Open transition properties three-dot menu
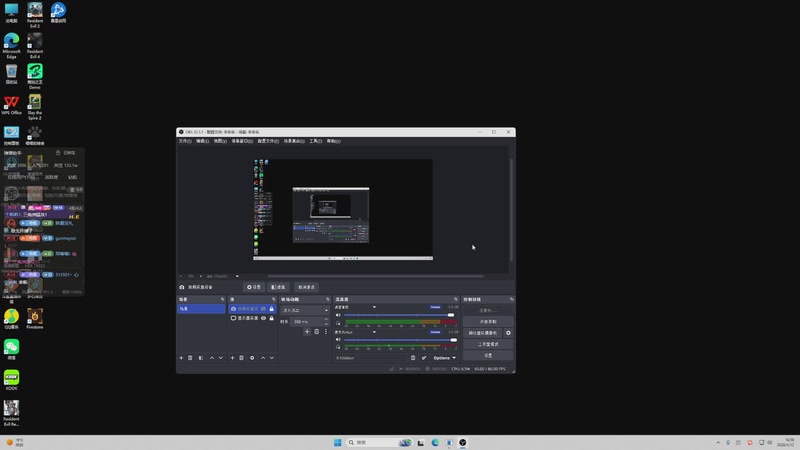 pos(326,332)
